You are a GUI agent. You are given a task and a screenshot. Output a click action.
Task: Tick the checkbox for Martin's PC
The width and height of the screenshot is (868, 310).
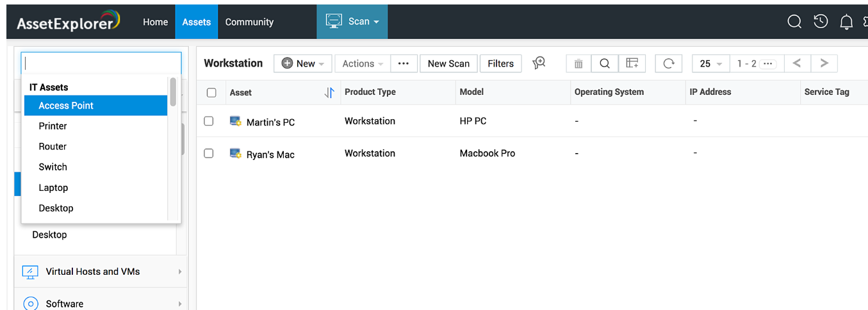click(x=209, y=121)
